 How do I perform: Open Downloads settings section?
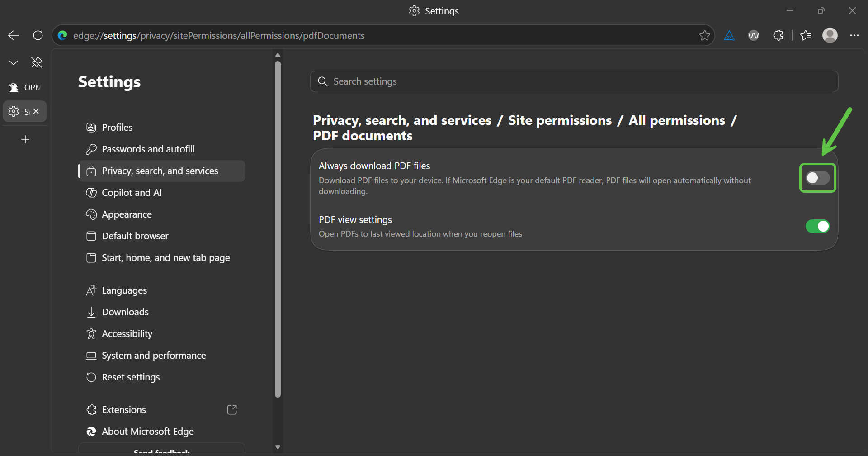click(x=162, y=312)
